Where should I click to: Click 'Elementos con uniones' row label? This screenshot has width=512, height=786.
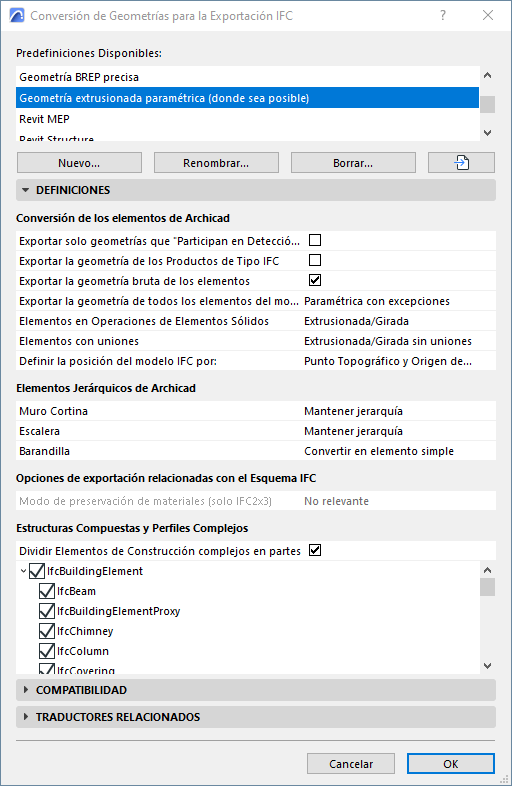click(79, 341)
